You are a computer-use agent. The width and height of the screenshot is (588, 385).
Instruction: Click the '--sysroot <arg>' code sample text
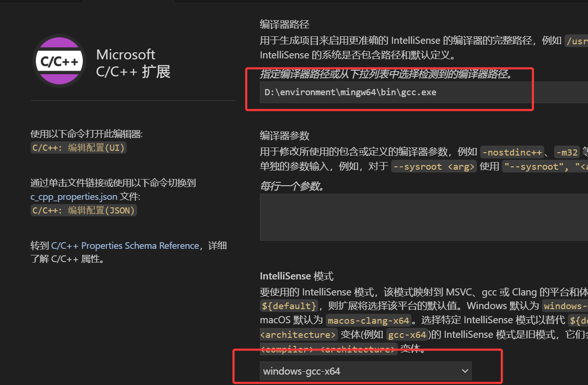(x=434, y=166)
